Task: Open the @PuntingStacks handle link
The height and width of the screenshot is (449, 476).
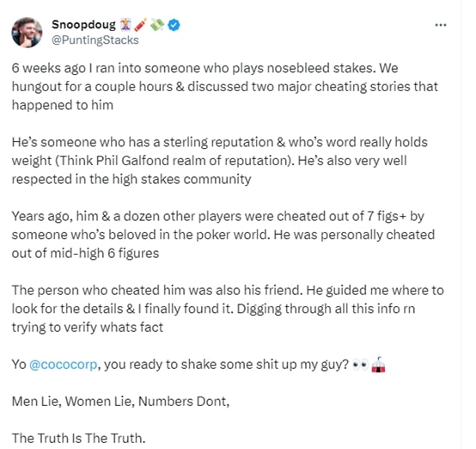Action: (95, 40)
